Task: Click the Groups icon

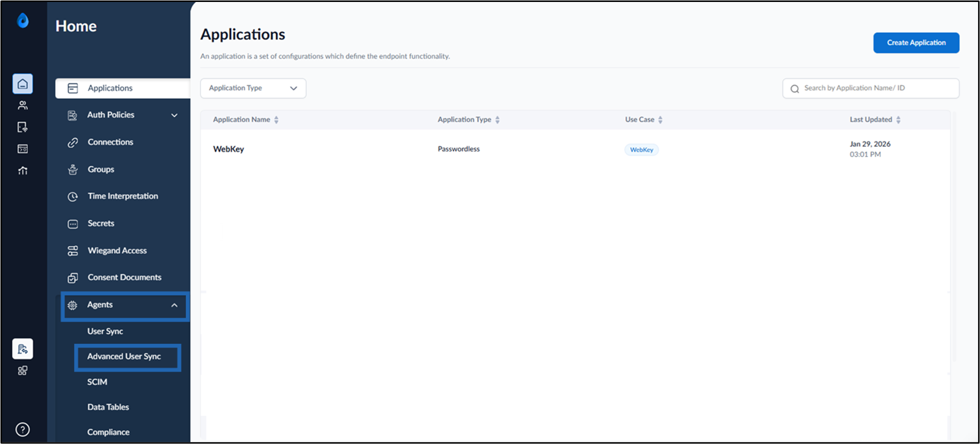Action: coord(73,169)
